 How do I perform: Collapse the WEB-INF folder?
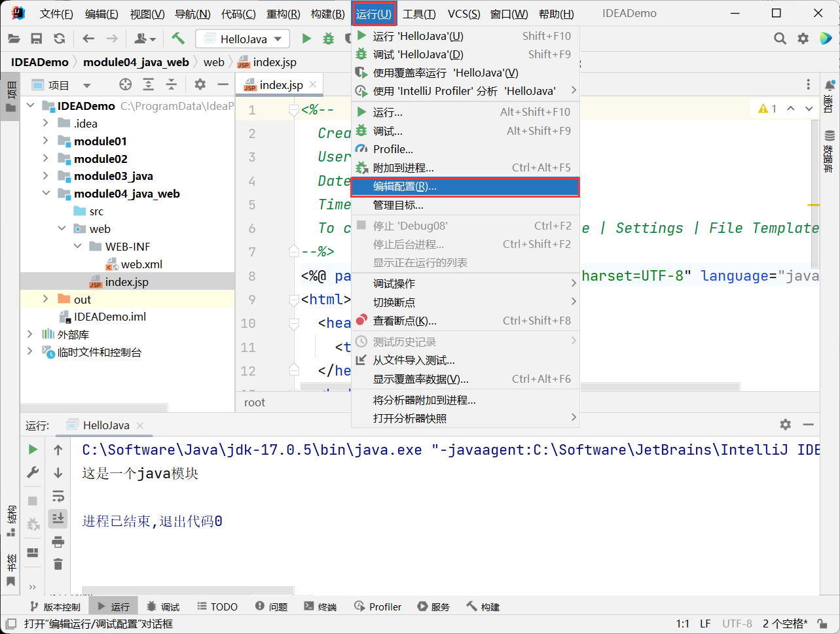(x=77, y=246)
